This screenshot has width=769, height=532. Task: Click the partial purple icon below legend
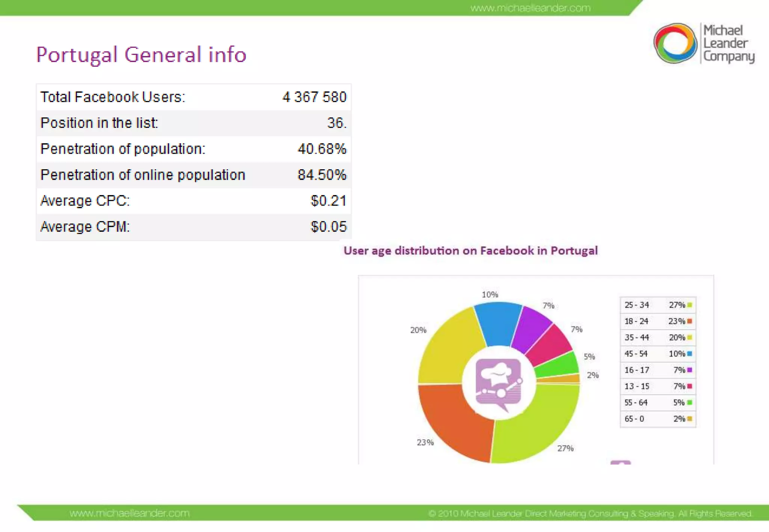620,462
